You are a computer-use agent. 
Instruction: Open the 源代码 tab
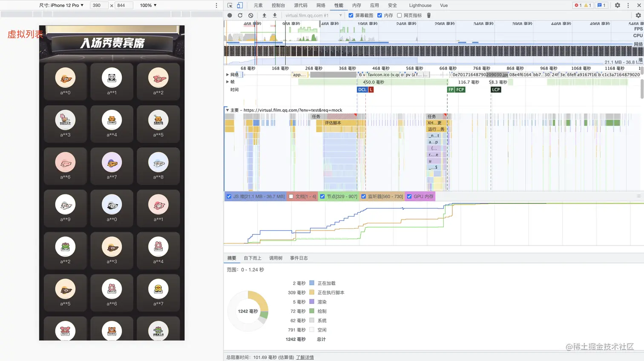300,6
